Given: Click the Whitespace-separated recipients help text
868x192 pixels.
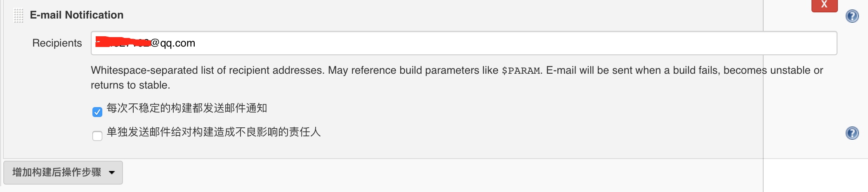Looking at the screenshot, I should (206, 70).
